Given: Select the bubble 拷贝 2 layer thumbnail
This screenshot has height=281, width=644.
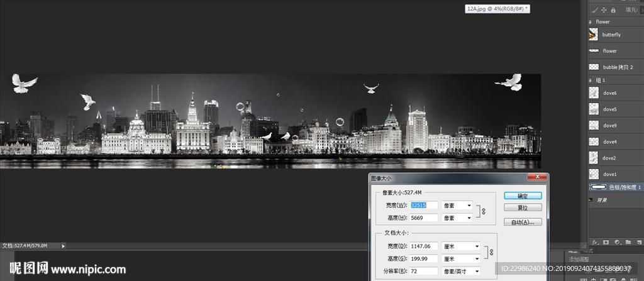Looking at the screenshot, I should [594, 67].
